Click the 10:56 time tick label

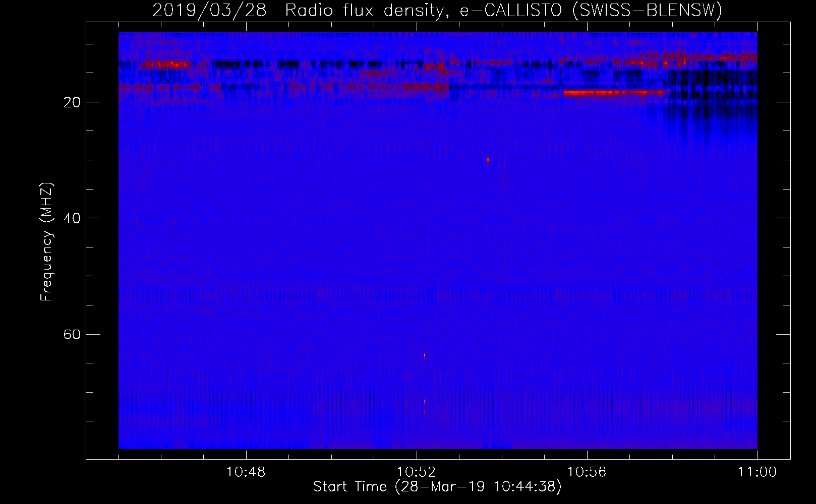587,472
